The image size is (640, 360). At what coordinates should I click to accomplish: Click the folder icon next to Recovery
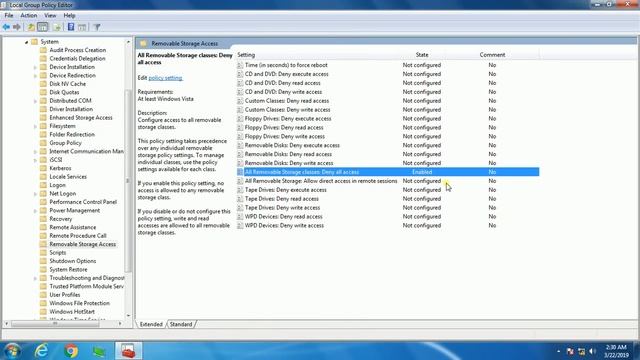click(43, 219)
